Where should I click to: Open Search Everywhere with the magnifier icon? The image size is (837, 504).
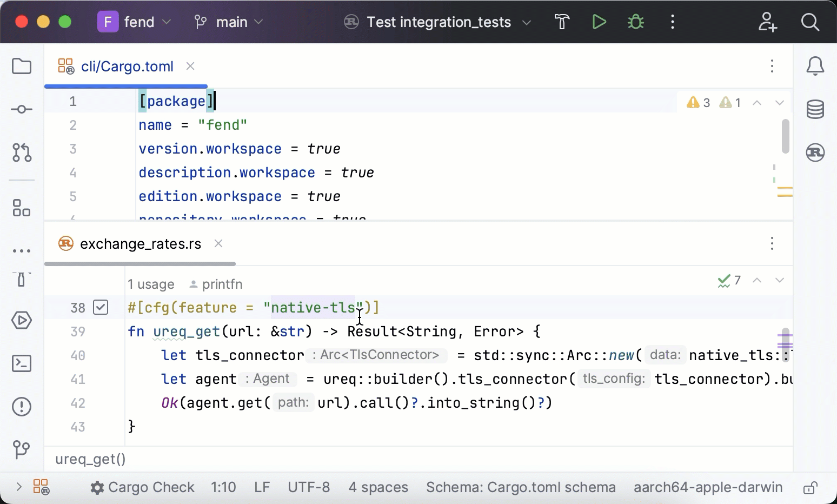coord(810,22)
